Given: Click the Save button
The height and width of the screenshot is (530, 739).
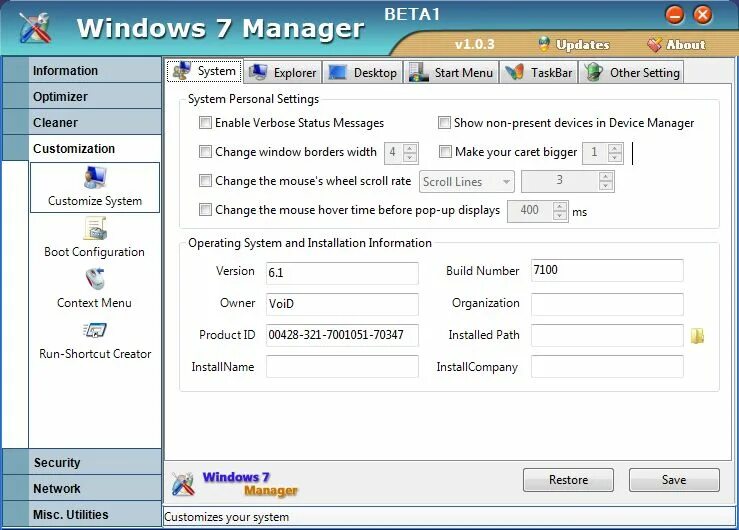Looking at the screenshot, I should [674, 480].
